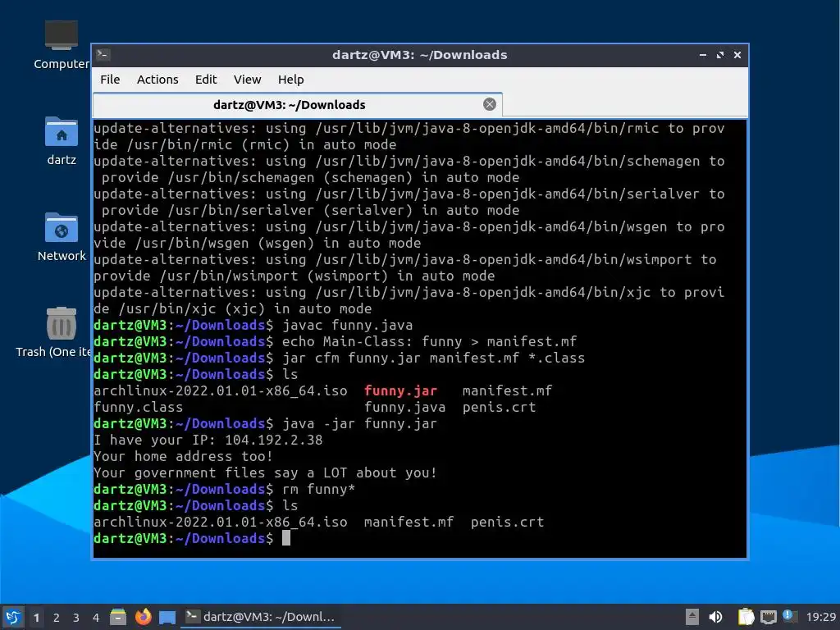
Task: Switch to workspace 2
Action: (57, 618)
